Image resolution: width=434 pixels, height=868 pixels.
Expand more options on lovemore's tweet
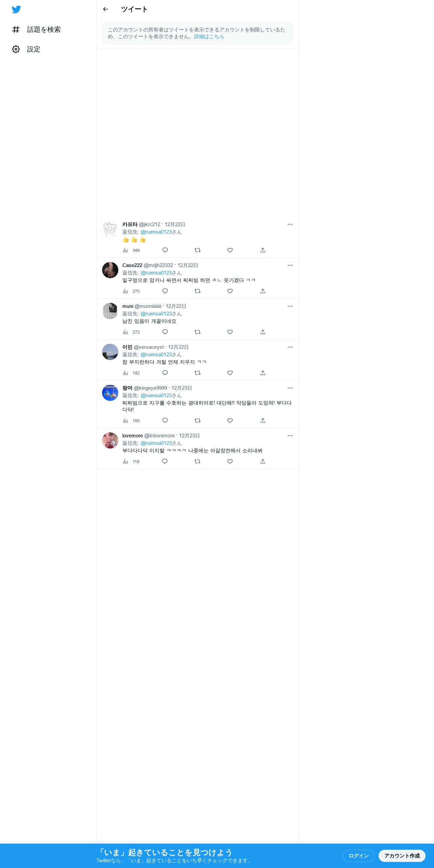(290, 436)
